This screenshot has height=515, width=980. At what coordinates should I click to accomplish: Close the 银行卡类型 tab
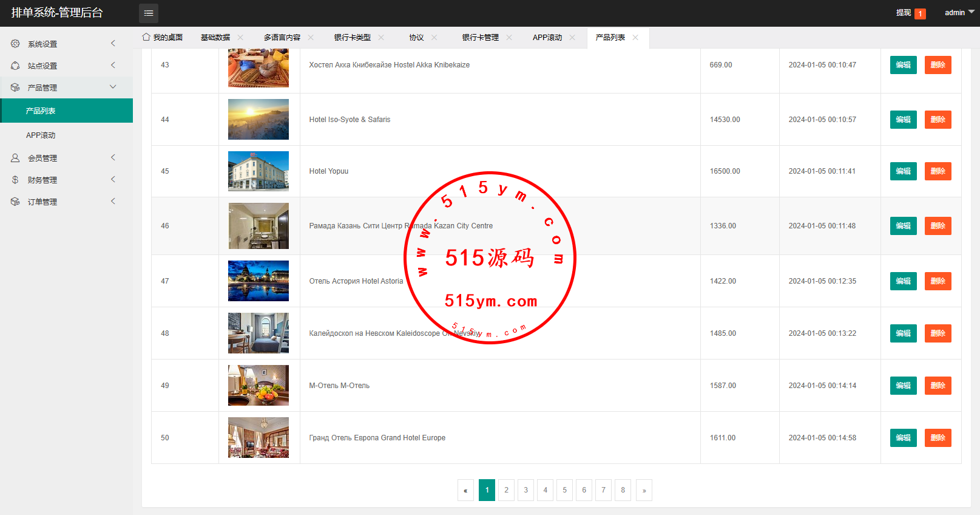pos(381,38)
